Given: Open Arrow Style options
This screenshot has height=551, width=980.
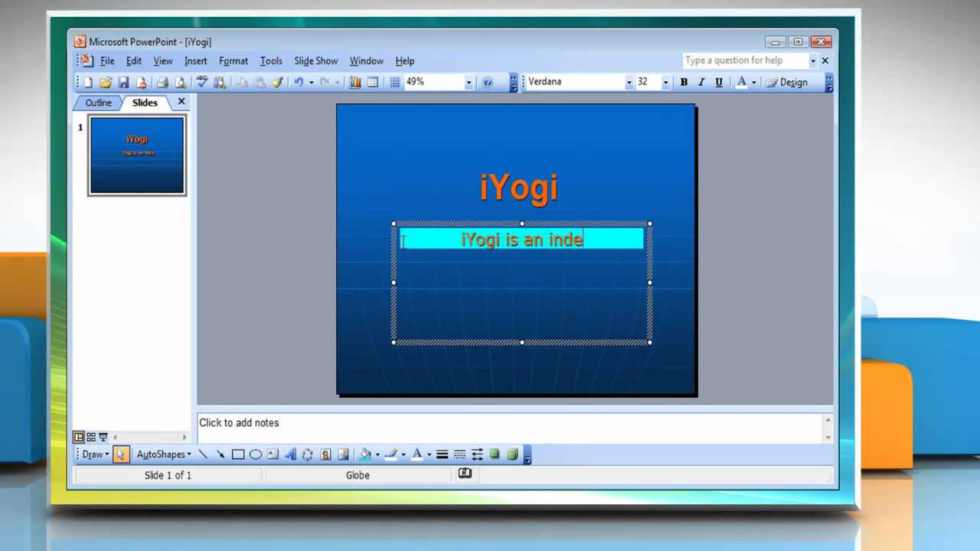Looking at the screenshot, I should coord(477,455).
